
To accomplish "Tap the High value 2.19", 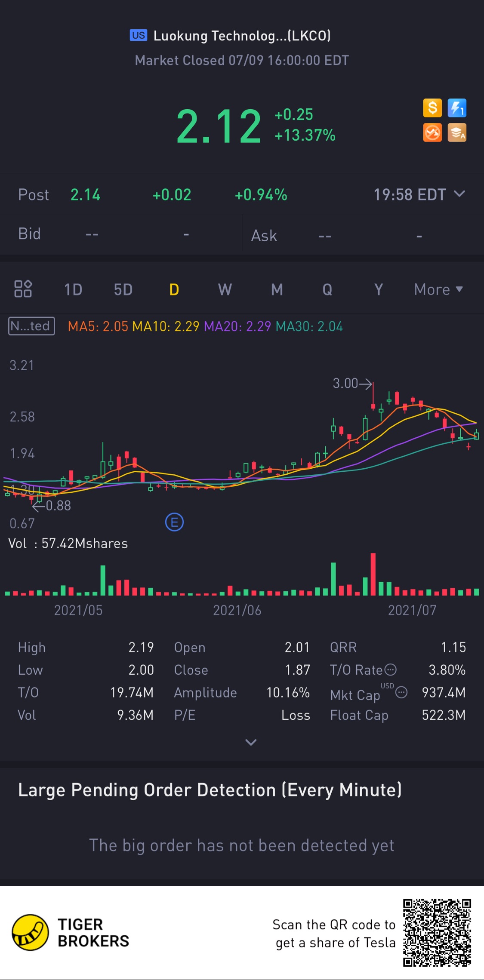I will (141, 647).
